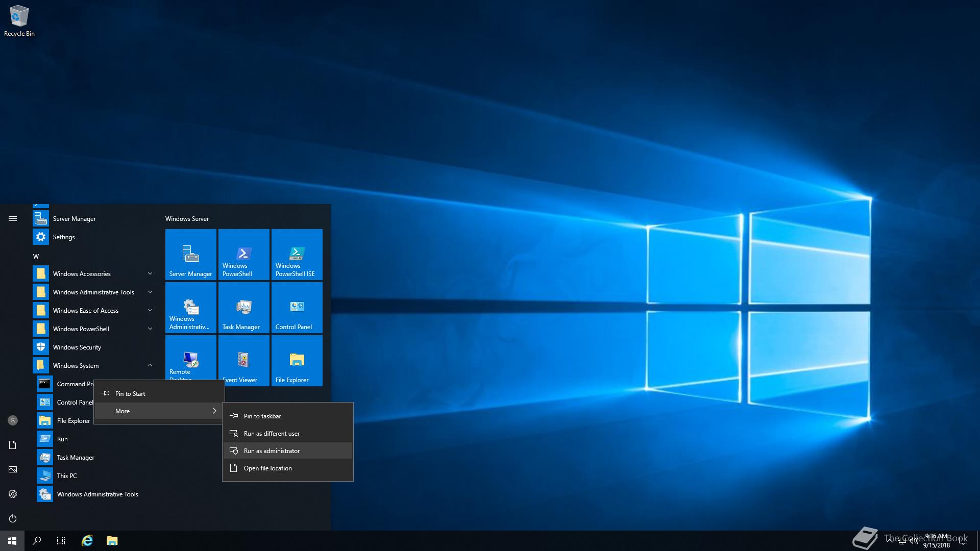Click the Power icon in Start rail
This screenshot has width=980, height=551.
13,518
